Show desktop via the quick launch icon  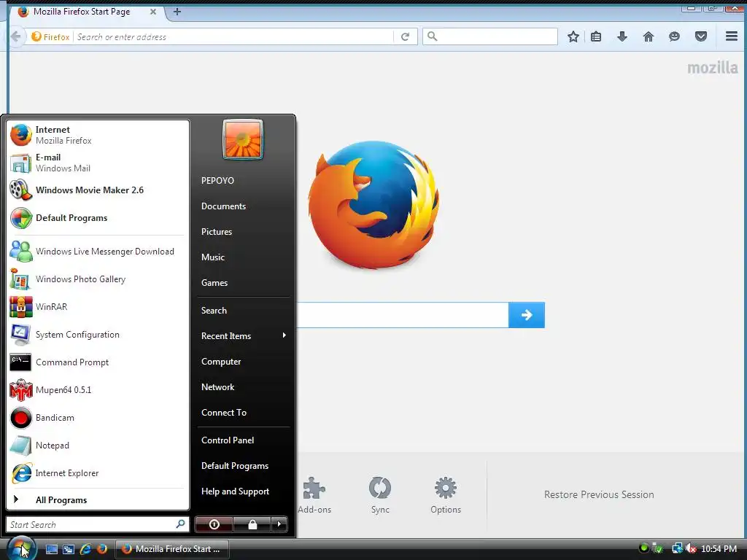[x=52, y=549]
